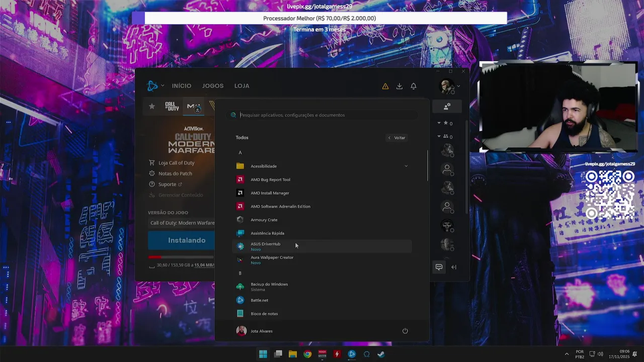
Task: Open File Explorer from the taskbar
Action: coord(293,354)
